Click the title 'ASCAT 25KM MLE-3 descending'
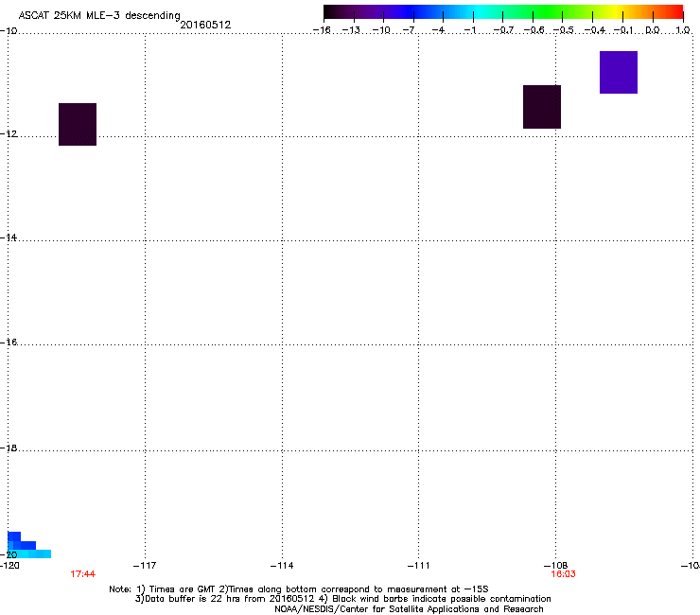Viewport: 700px width, 615px height. [x=99, y=15]
